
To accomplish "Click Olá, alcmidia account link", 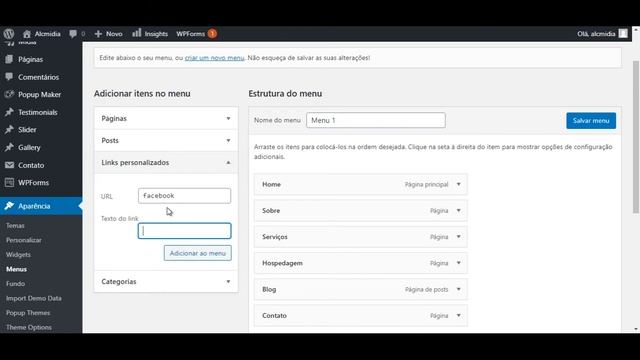I will (596, 34).
